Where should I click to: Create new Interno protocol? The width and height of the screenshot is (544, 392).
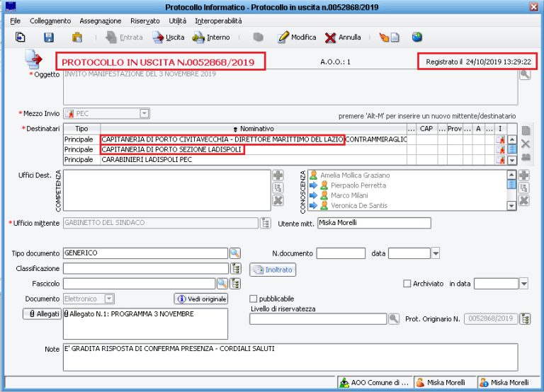[x=211, y=37]
